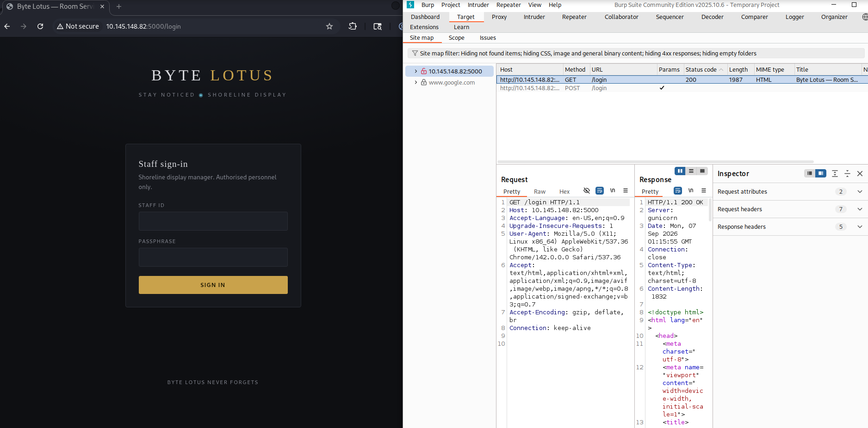Screen dimensions: 868x428
Task: Expand www.google.com site map node
Action: tap(416, 82)
